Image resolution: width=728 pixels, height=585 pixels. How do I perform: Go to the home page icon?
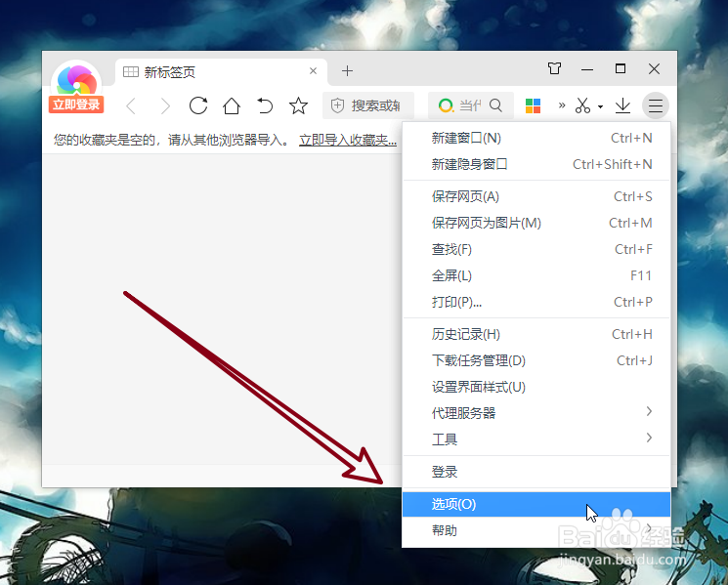click(x=232, y=105)
